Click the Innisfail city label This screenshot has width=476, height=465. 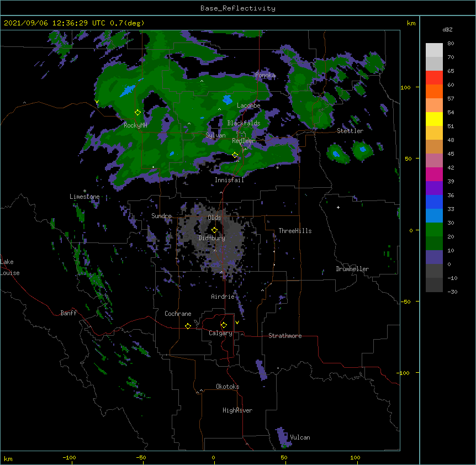229,180
